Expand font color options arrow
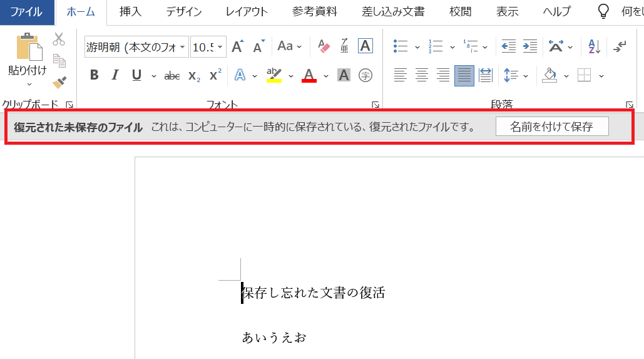 click(326, 76)
